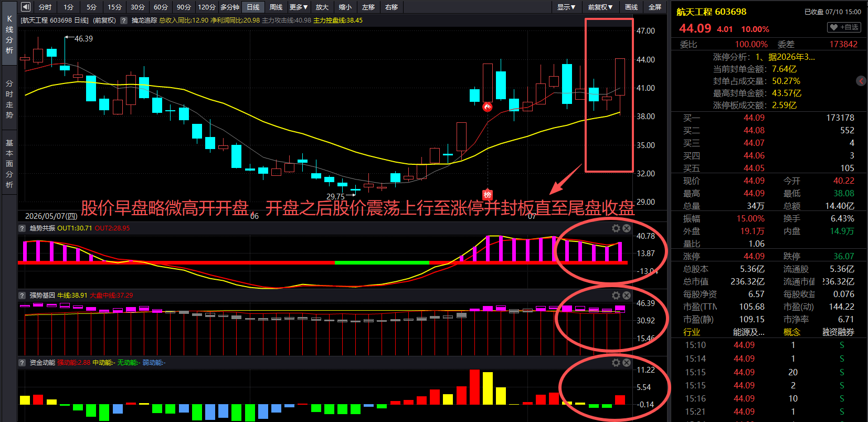Open the 画线 drawing tools
This screenshot has height=422, width=868.
tap(631, 7)
